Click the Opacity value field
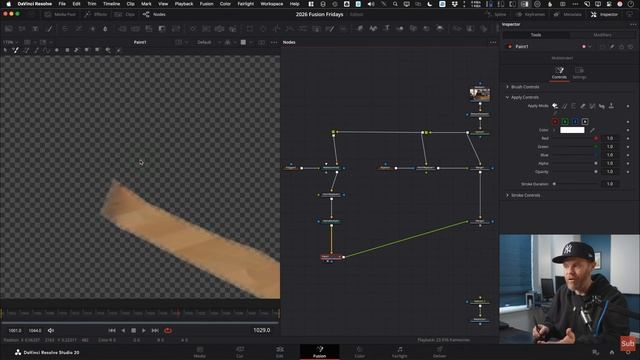640x360 pixels. coord(610,172)
